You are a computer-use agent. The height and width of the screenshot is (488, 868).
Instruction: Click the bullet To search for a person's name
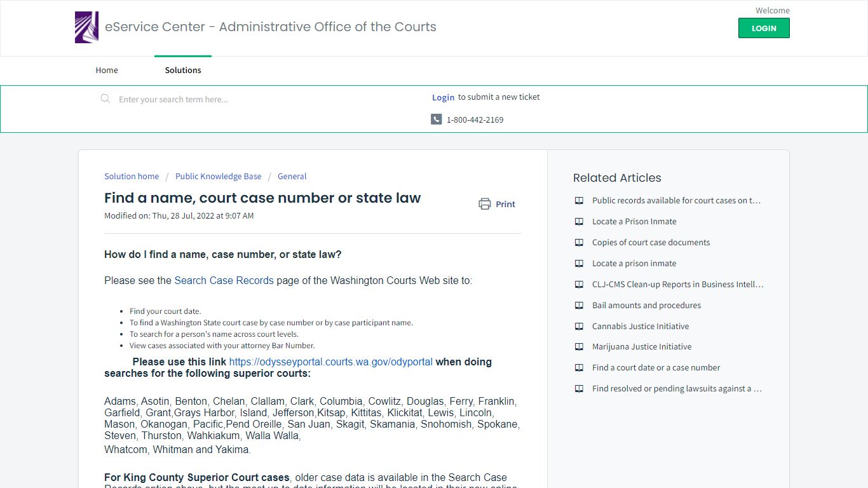tap(214, 334)
